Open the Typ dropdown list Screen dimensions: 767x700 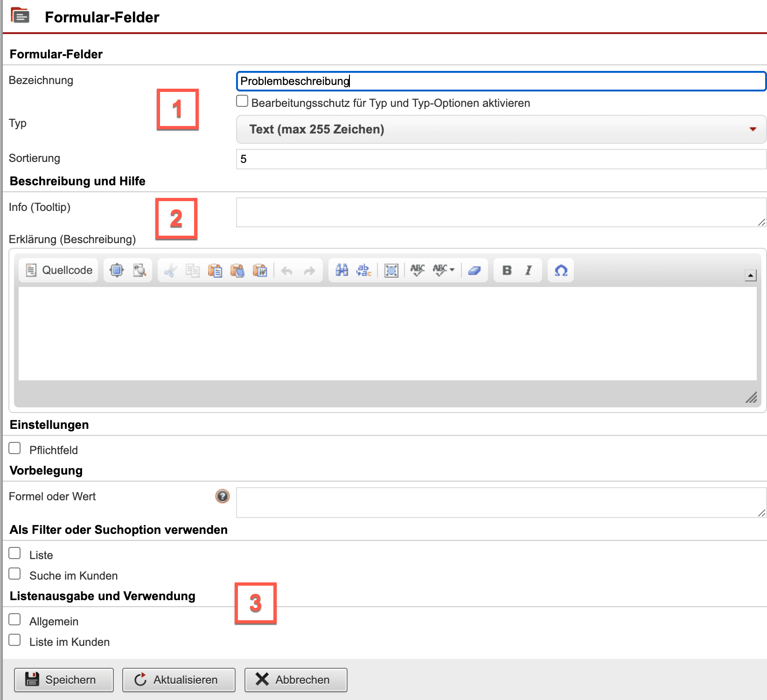[501, 129]
